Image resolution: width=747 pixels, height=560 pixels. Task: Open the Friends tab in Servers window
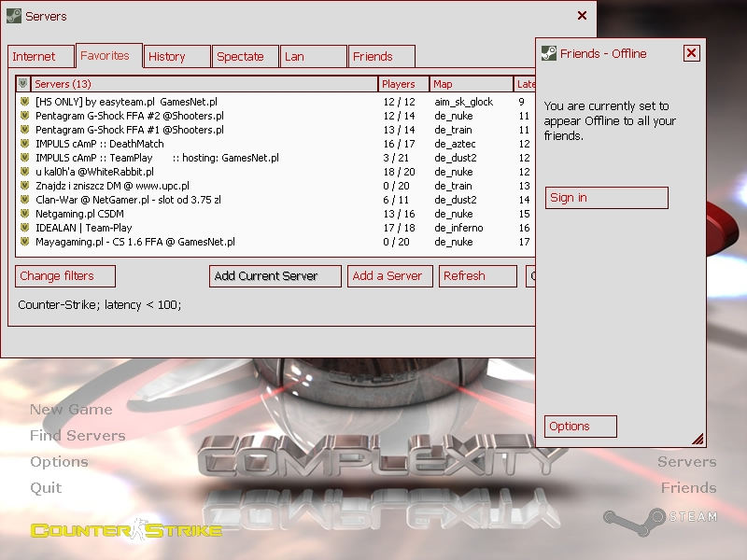[x=382, y=57]
